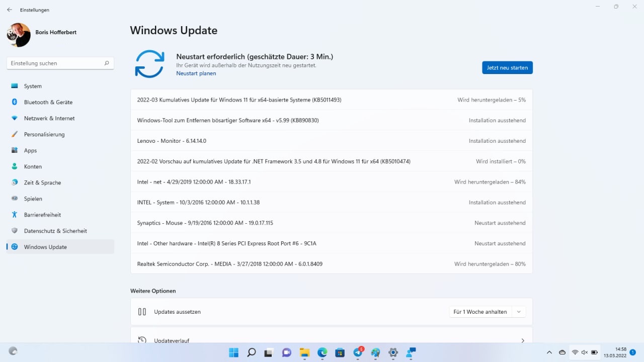Open Datenschutz & Sicherheit
The height and width of the screenshot is (362, 644).
(55, 231)
